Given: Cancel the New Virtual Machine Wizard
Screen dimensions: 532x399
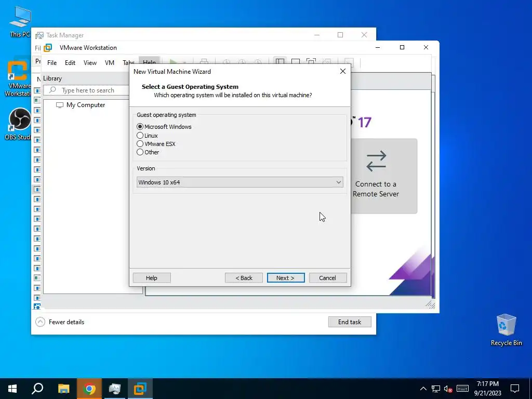Looking at the screenshot, I should 328,278.
